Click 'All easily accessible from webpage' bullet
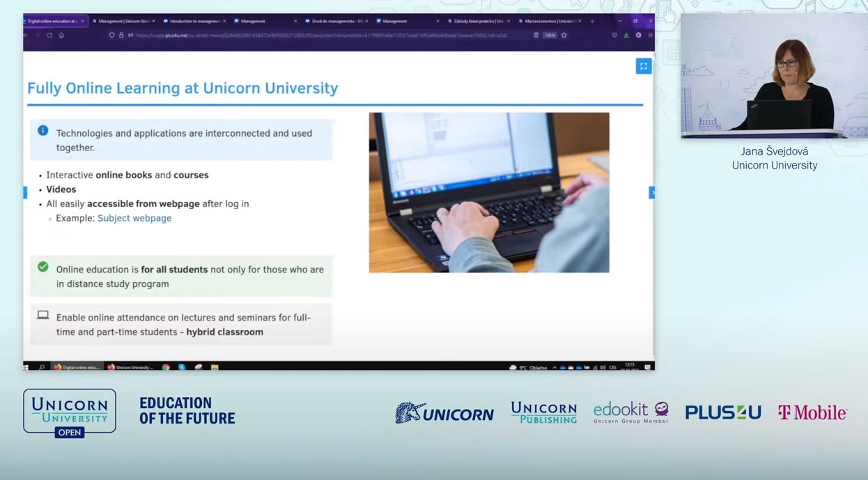868x480 pixels. (x=148, y=204)
